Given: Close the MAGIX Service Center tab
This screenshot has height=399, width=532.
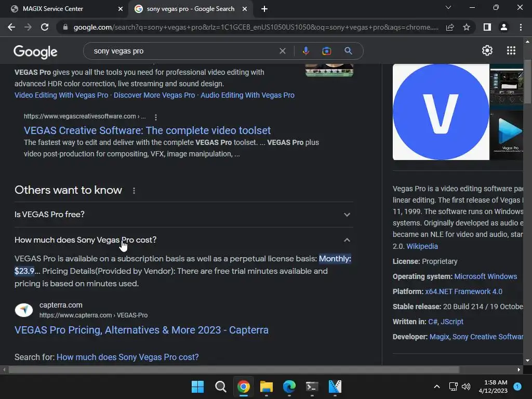Looking at the screenshot, I should click(121, 9).
